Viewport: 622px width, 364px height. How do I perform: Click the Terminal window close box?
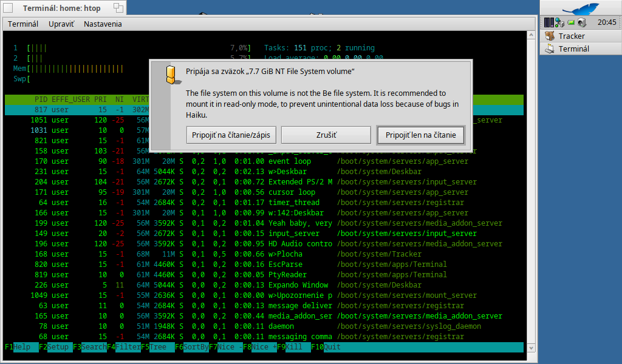[x=8, y=8]
